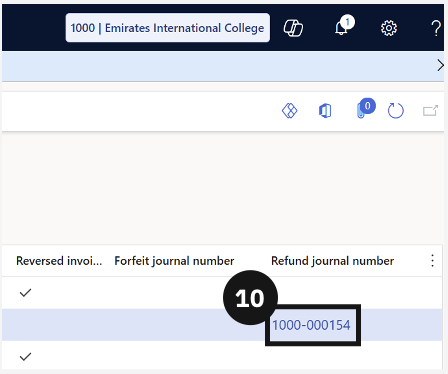The image size is (448, 374).
Task: Click the Refund journal number column header
Action: 332,261
